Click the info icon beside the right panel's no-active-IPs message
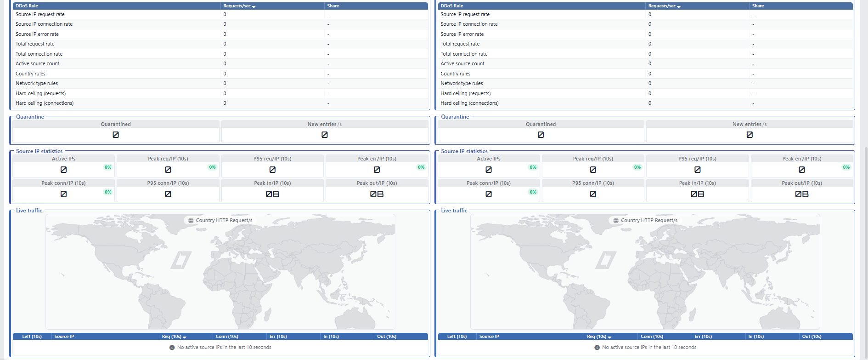 tap(597, 348)
